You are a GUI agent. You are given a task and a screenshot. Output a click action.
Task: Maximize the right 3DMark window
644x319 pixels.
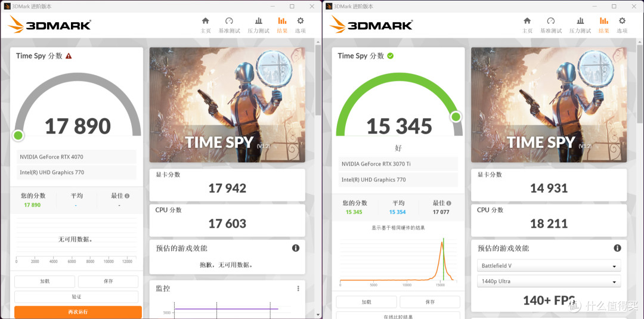coord(614,6)
